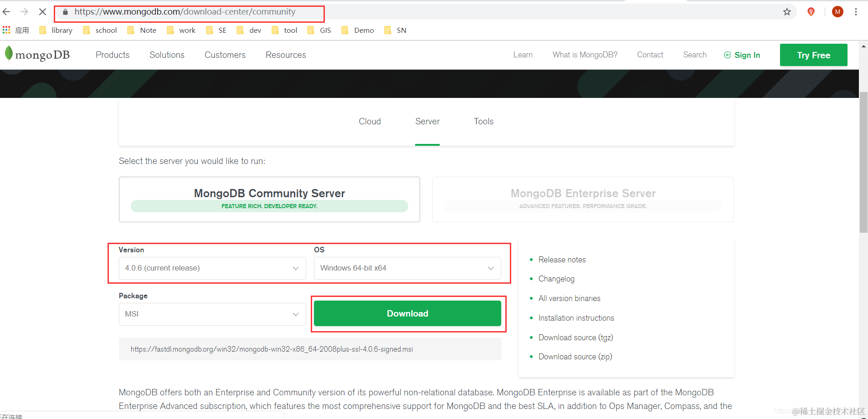Click the page scroll-up arrow
Viewport: 868px width, 419px height.
(863, 46)
